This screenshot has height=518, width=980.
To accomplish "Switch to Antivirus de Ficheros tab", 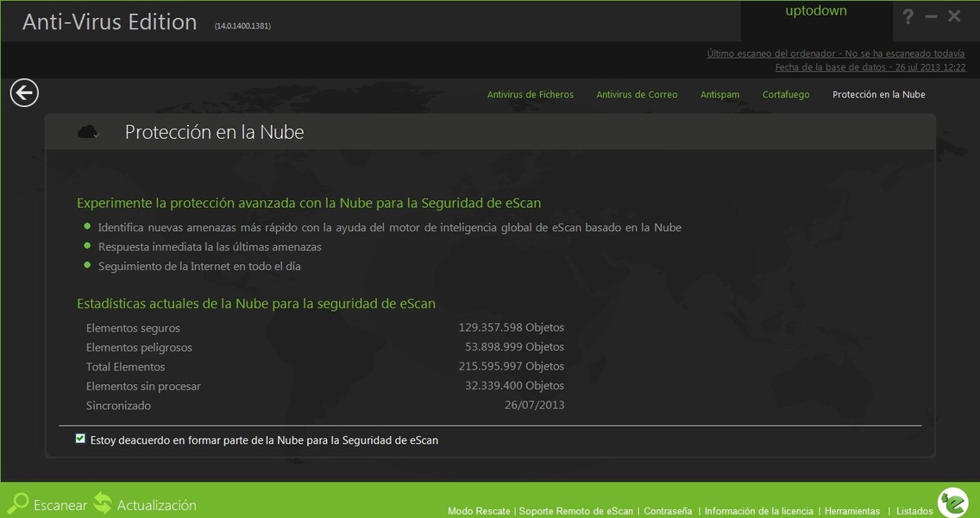I will [530, 94].
